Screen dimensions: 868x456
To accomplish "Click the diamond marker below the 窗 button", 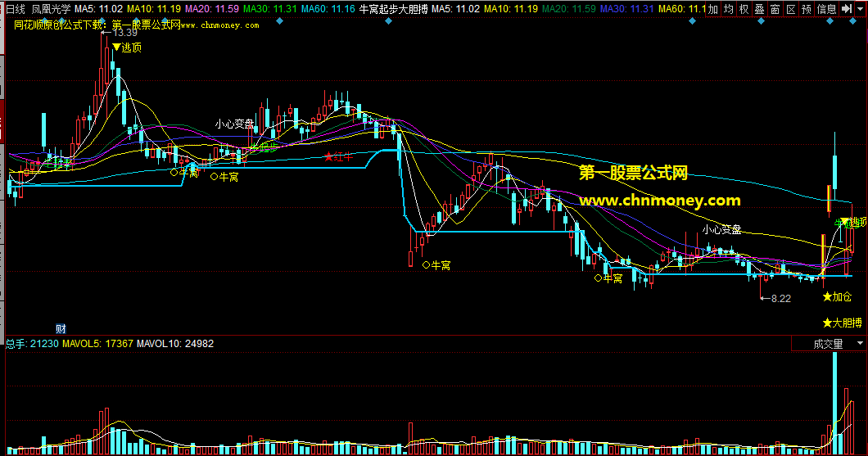I will [x=762, y=21].
